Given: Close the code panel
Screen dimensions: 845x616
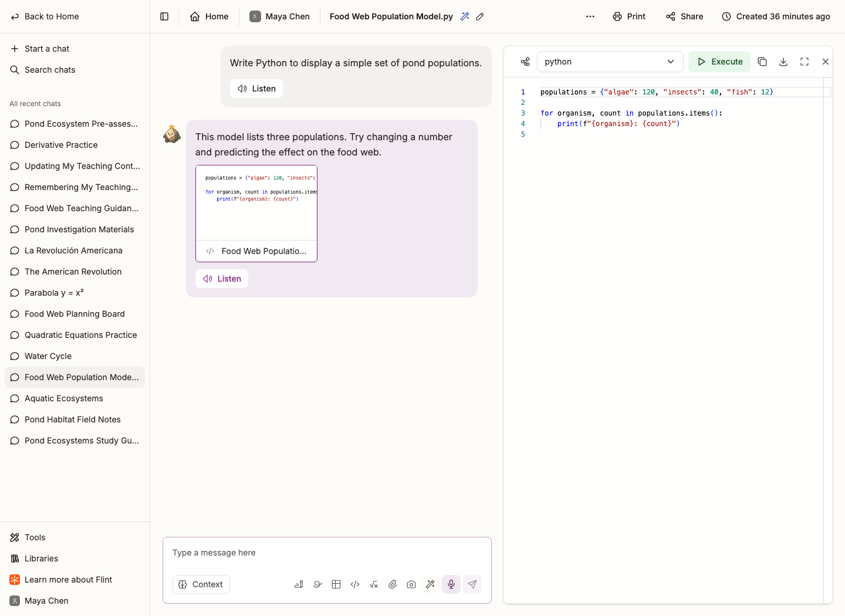Looking at the screenshot, I should coord(826,62).
